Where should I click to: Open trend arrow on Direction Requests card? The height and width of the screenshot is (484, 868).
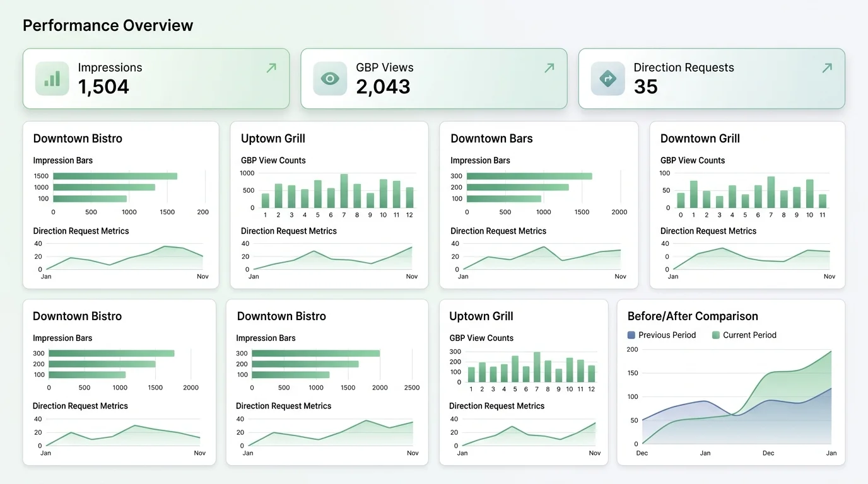pyautogui.click(x=827, y=67)
